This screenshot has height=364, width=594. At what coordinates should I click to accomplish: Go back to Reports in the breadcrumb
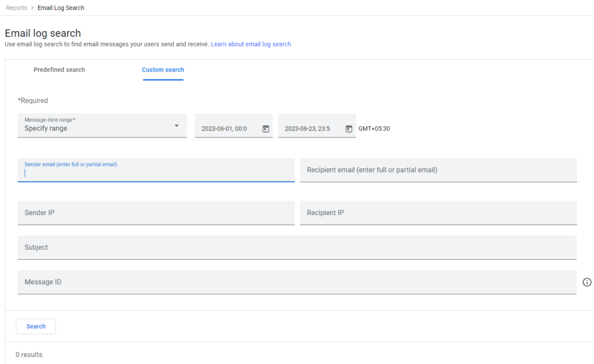click(16, 8)
